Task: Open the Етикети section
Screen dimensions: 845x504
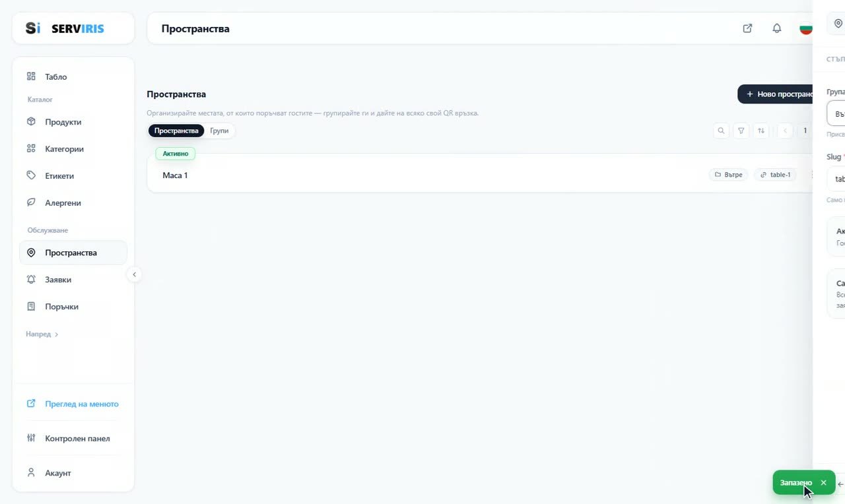Action: coord(73,176)
